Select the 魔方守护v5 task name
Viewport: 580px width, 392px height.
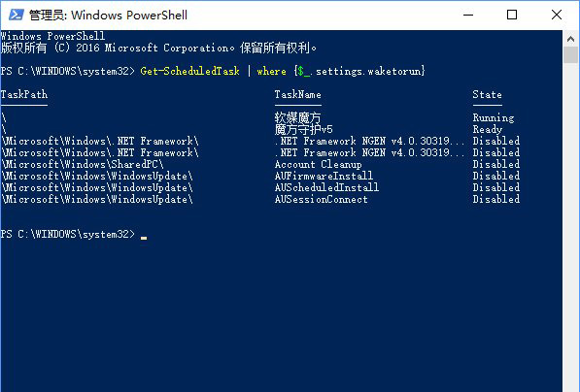[304, 129]
